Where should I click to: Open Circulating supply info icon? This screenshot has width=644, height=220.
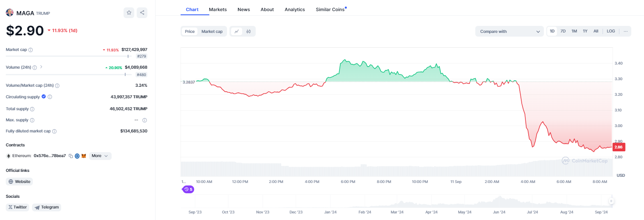(50, 97)
